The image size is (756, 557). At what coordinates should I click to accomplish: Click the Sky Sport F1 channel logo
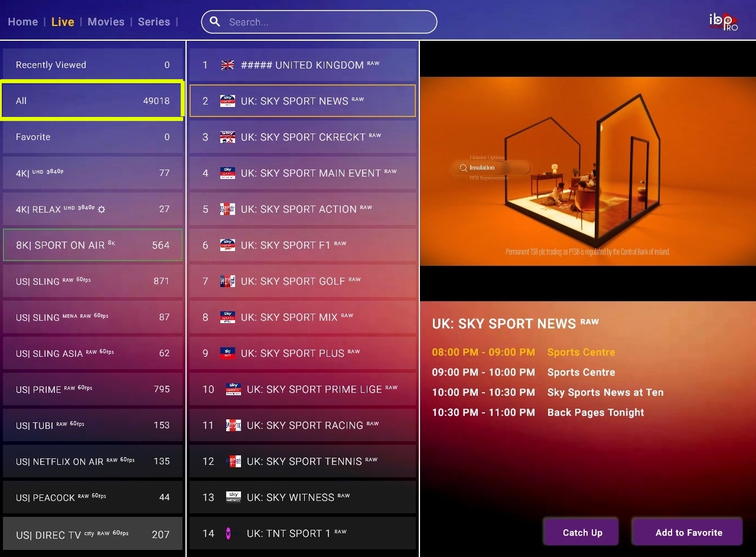pyautogui.click(x=227, y=245)
